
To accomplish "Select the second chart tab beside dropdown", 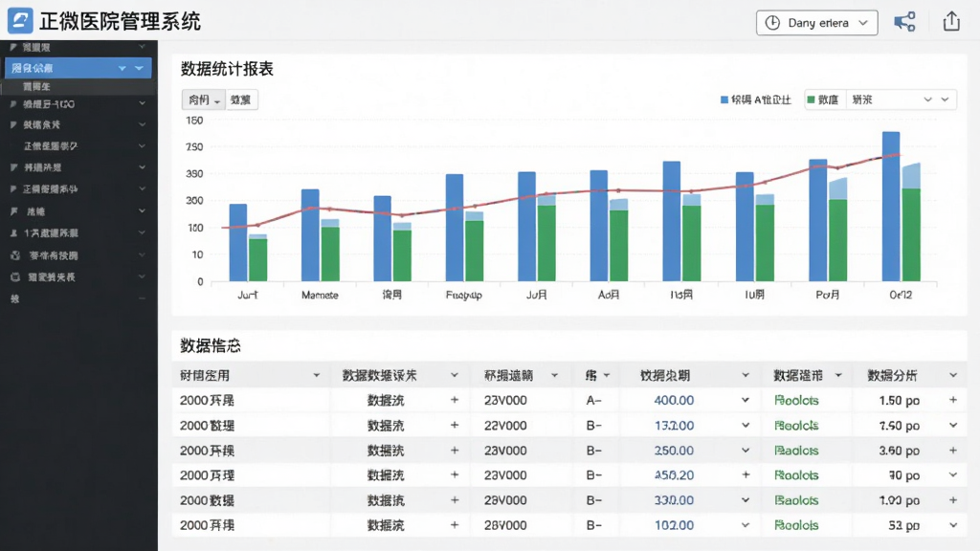I will (x=240, y=99).
